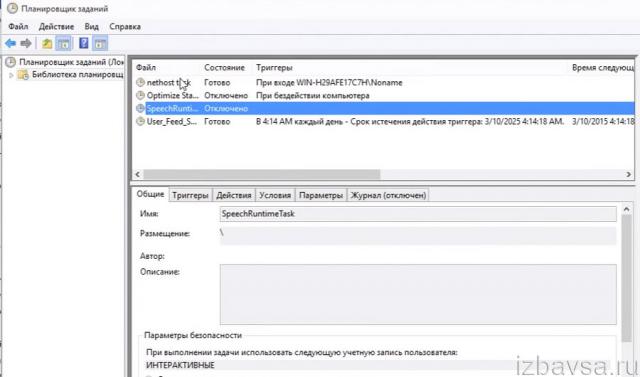Click the horizontal scrollbar left arrow
This screenshot has width=640, height=377.
tap(138, 174)
